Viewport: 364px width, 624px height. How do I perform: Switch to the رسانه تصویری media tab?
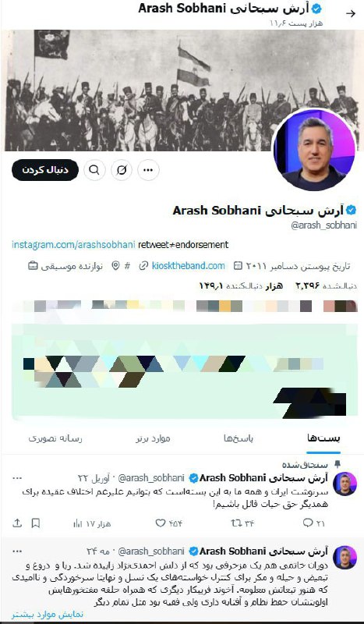(x=55, y=438)
